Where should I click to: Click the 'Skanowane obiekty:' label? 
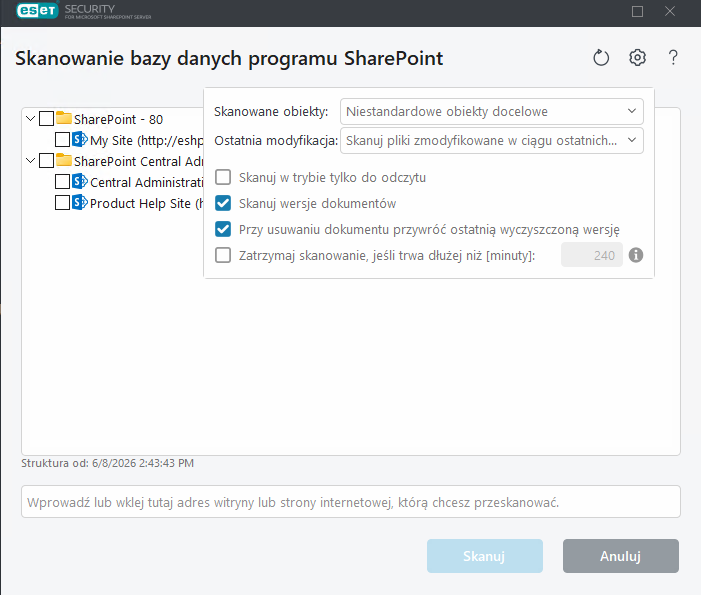tap(271, 111)
